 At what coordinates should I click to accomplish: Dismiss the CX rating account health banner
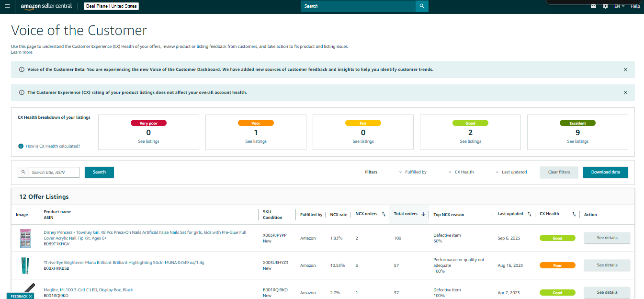(625, 92)
